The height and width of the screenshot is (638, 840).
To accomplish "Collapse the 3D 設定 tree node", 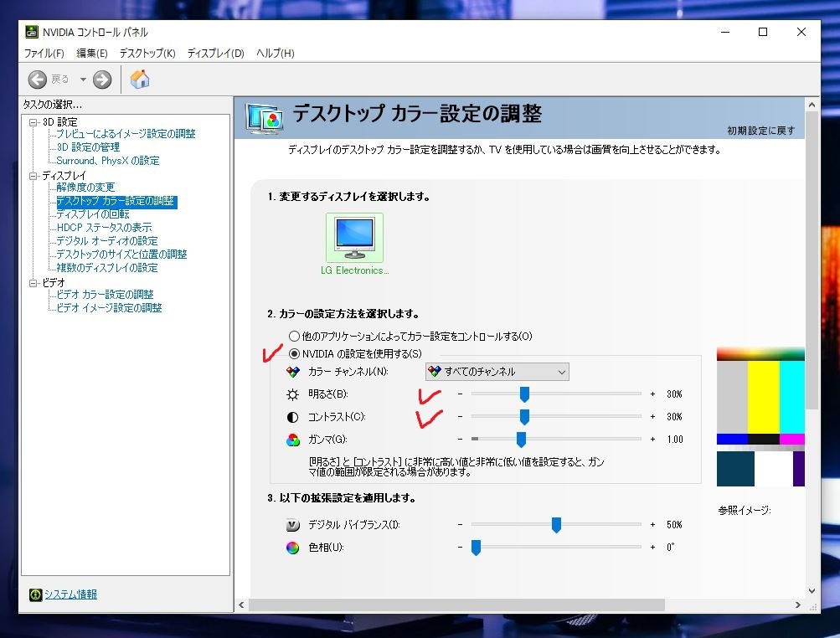I will (x=33, y=122).
